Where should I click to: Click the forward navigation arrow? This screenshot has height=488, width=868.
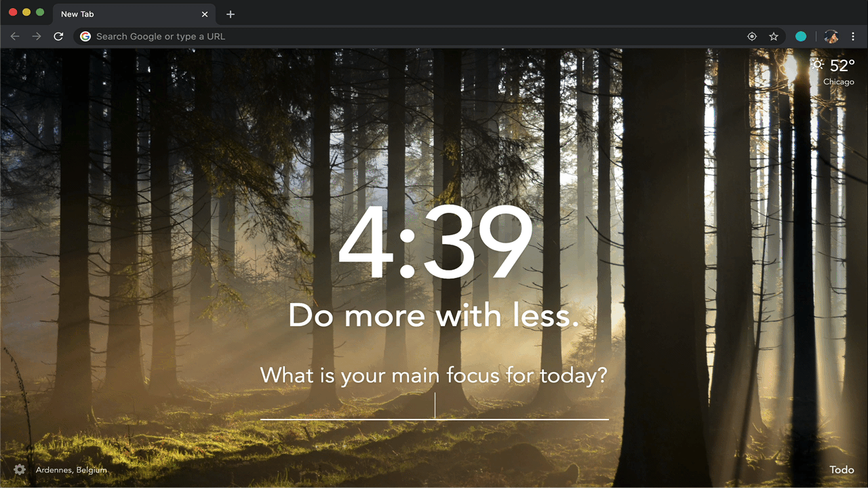click(37, 37)
